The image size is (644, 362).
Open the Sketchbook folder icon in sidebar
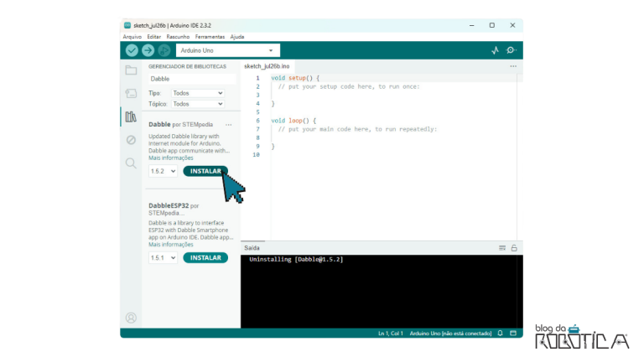pyautogui.click(x=131, y=70)
